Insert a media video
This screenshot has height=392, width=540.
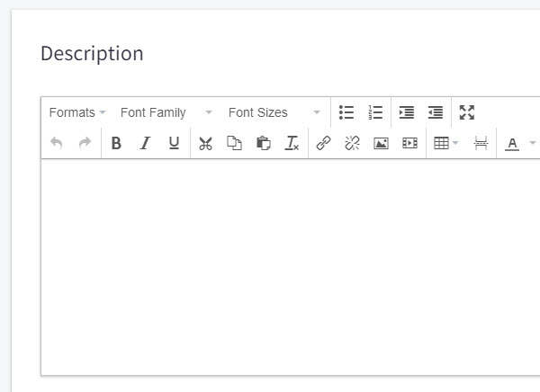(409, 143)
